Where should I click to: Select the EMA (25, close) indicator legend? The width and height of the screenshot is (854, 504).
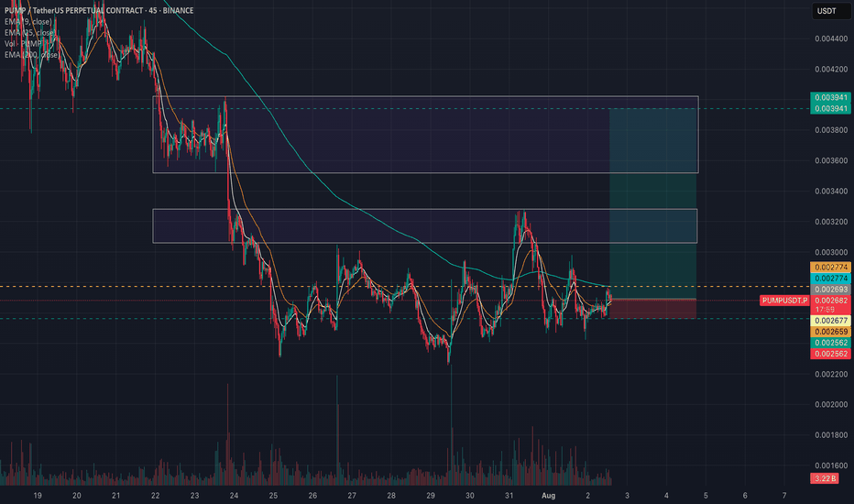tap(29, 33)
